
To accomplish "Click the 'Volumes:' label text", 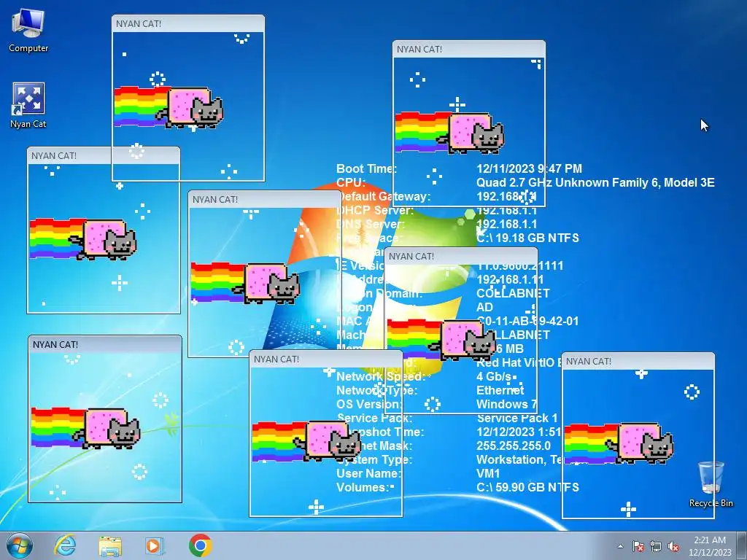I will 363,487.
